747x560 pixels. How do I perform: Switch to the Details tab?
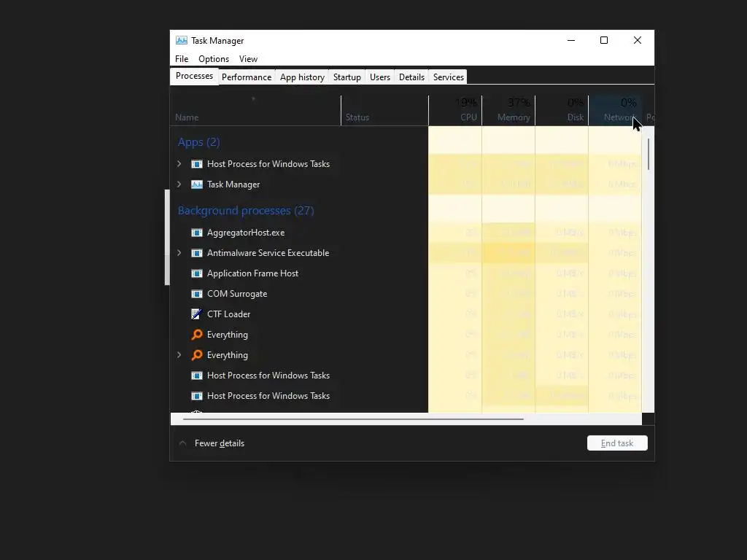click(x=411, y=77)
